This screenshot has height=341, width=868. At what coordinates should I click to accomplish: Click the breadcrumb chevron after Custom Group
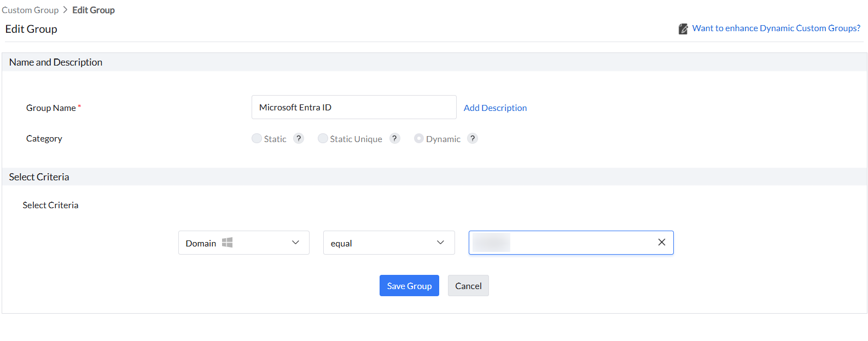pyautogui.click(x=65, y=10)
